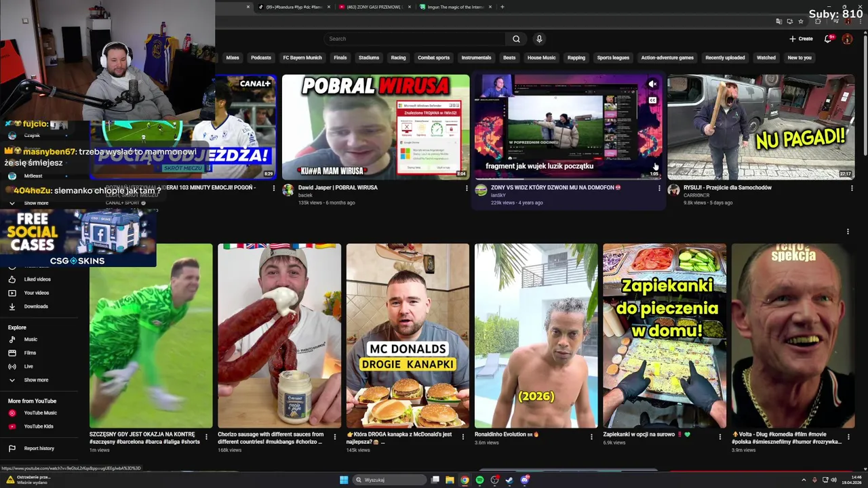Open options for Zapiekanki short

tap(719, 437)
